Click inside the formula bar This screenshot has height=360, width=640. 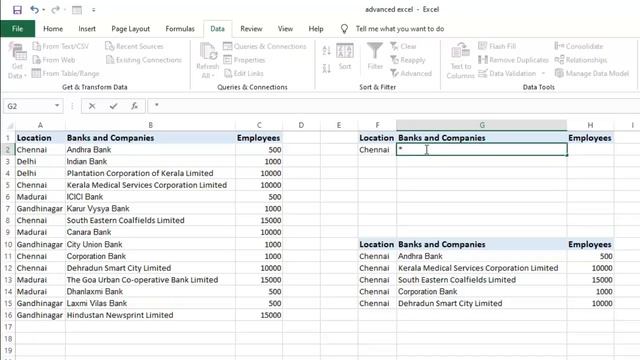(394, 106)
